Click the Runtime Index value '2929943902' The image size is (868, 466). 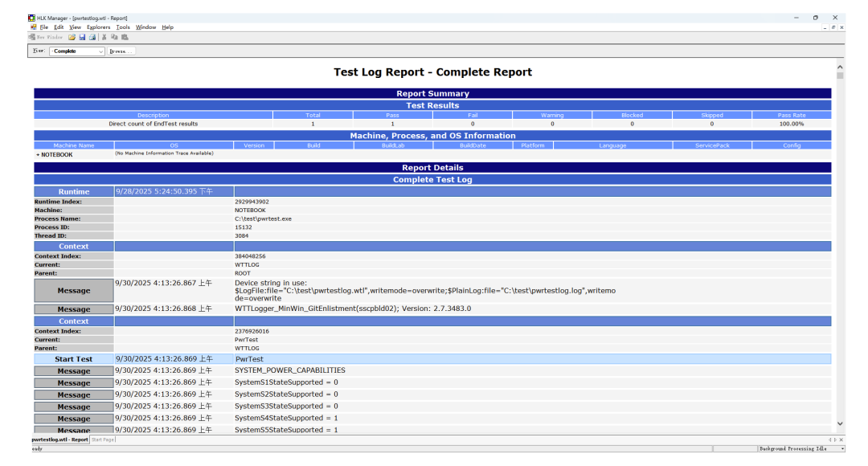click(x=252, y=202)
